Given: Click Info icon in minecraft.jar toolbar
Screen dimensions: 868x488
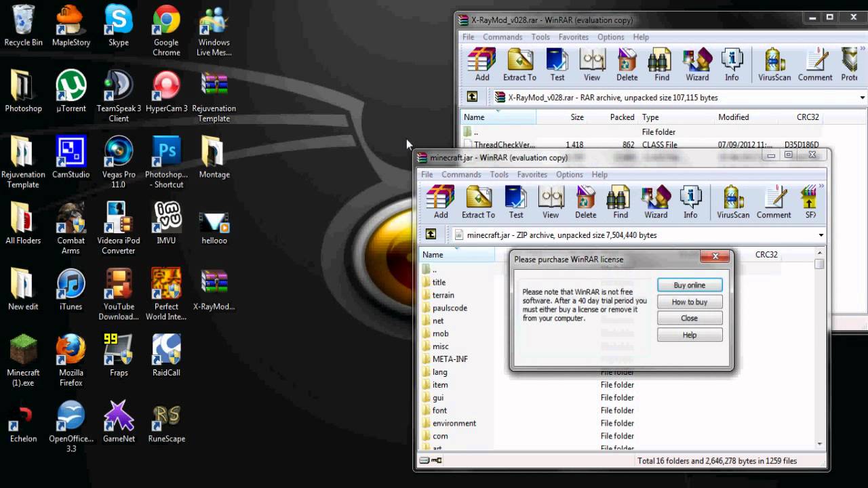Looking at the screenshot, I should pyautogui.click(x=690, y=202).
